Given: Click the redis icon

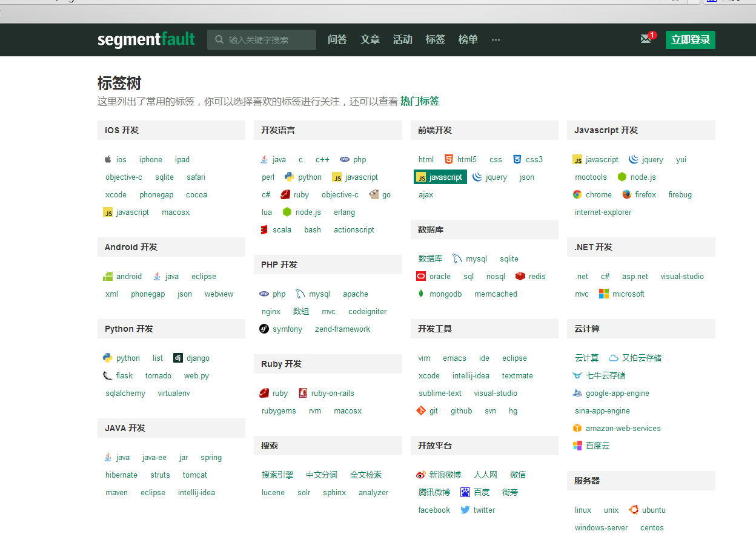Looking at the screenshot, I should tap(520, 276).
